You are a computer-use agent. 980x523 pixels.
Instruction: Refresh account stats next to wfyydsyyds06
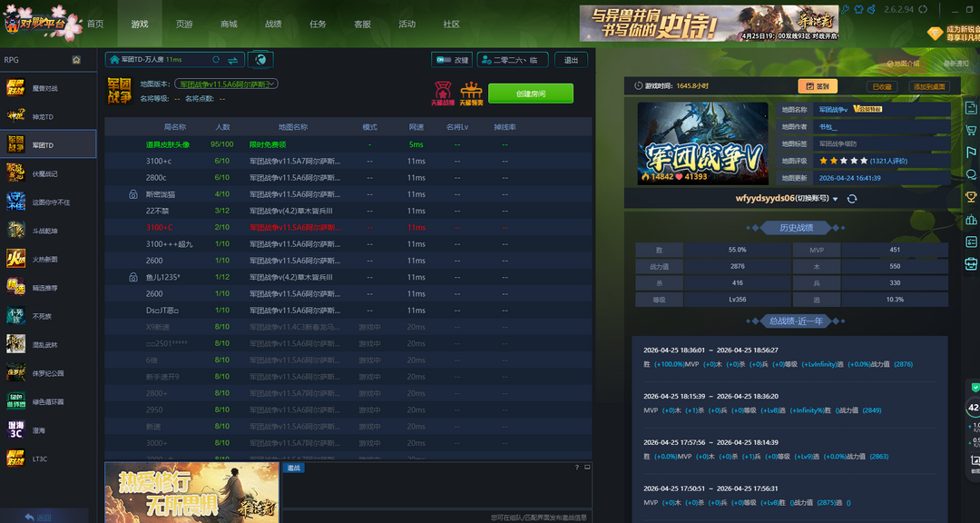(852, 199)
